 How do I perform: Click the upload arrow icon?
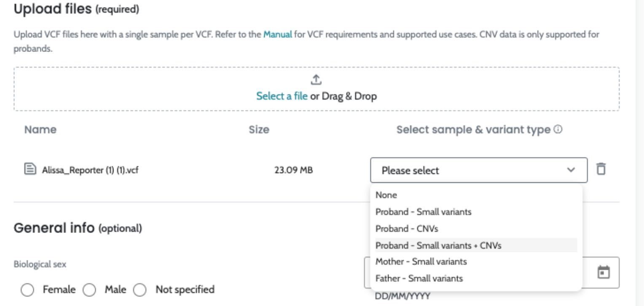[x=316, y=79]
